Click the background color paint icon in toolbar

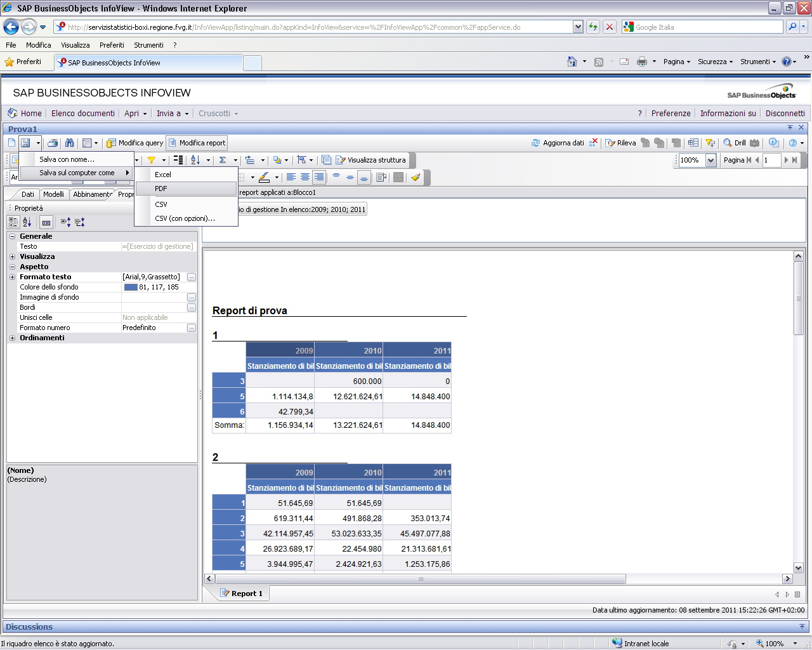[265, 177]
